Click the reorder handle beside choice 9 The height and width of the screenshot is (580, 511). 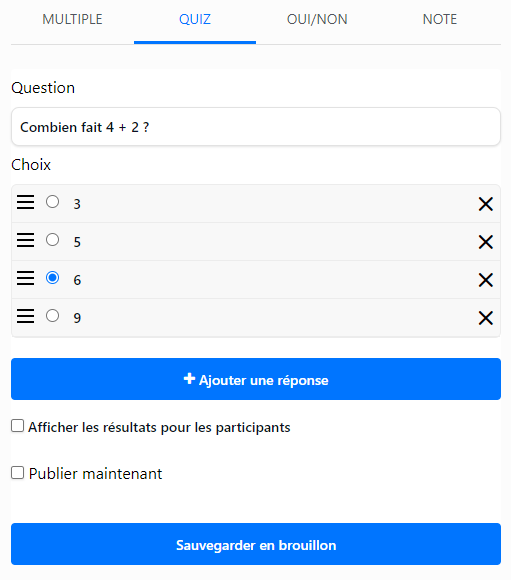point(26,316)
